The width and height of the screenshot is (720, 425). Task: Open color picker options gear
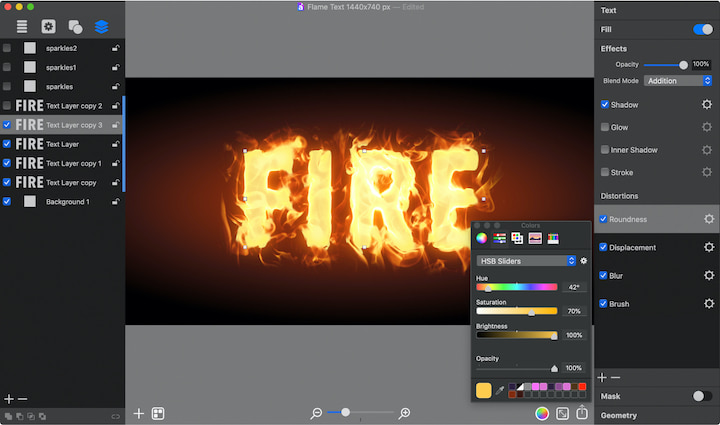tap(584, 261)
